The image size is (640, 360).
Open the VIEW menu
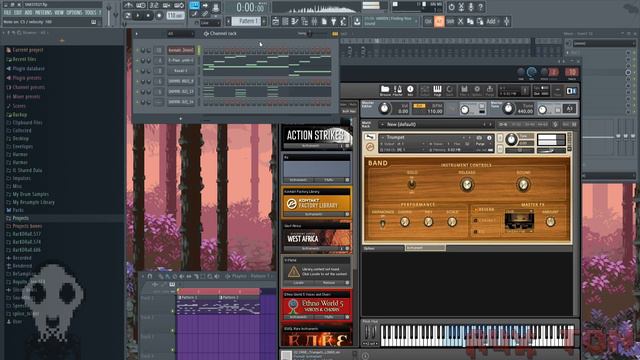pyautogui.click(x=59, y=13)
